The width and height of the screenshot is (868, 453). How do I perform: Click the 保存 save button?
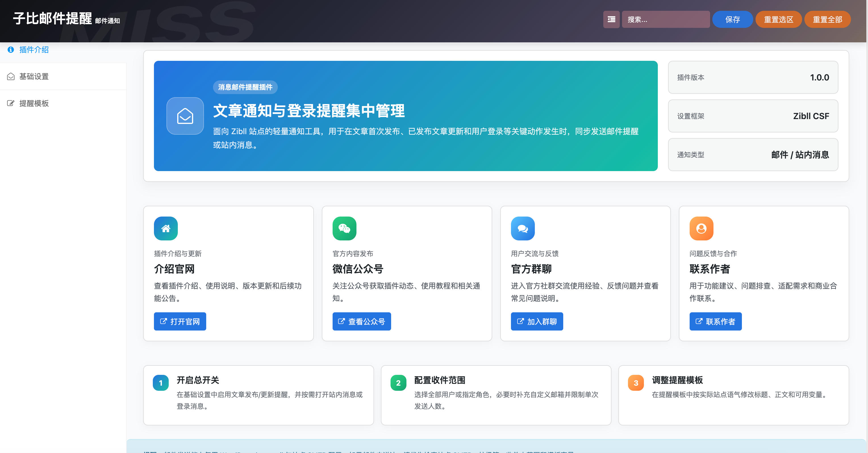click(733, 20)
